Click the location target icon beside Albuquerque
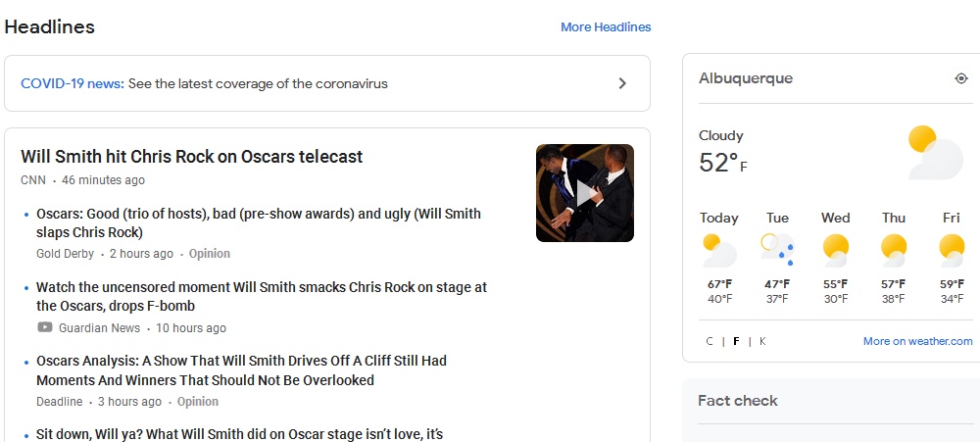 pyautogui.click(x=961, y=78)
